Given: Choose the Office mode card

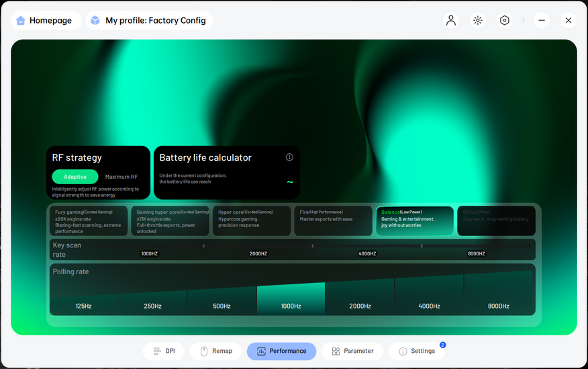Looking at the screenshot, I should (497, 221).
